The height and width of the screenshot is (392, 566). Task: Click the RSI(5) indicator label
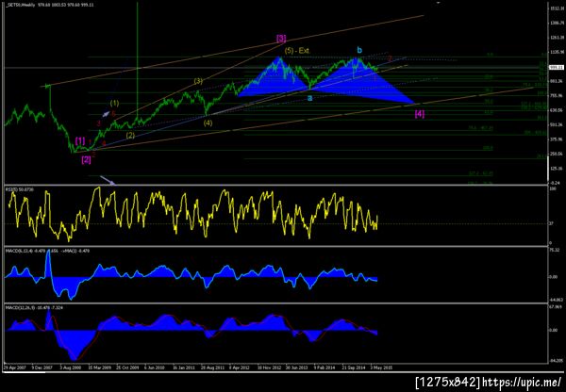pos(19,189)
